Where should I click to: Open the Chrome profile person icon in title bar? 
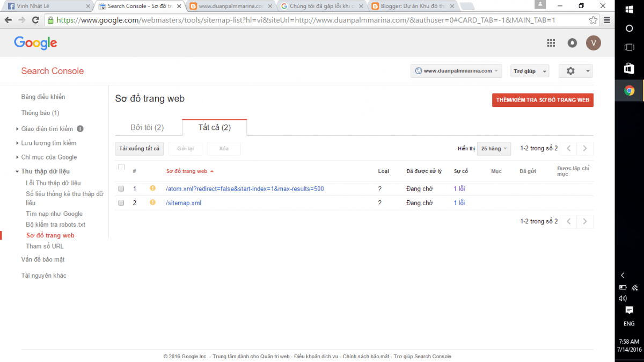[x=540, y=4]
